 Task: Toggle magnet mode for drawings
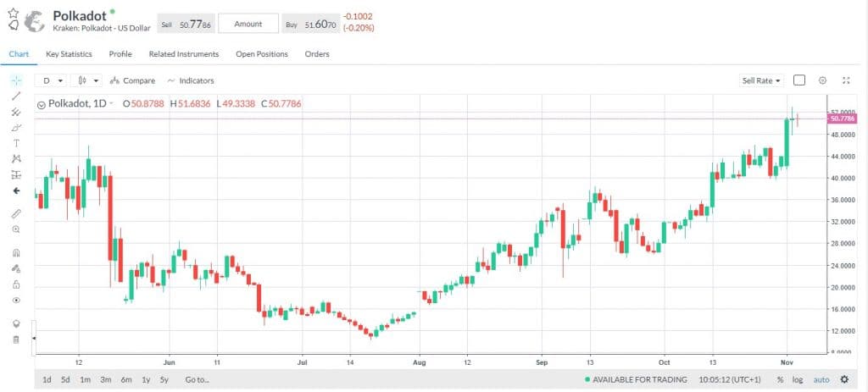click(16, 252)
